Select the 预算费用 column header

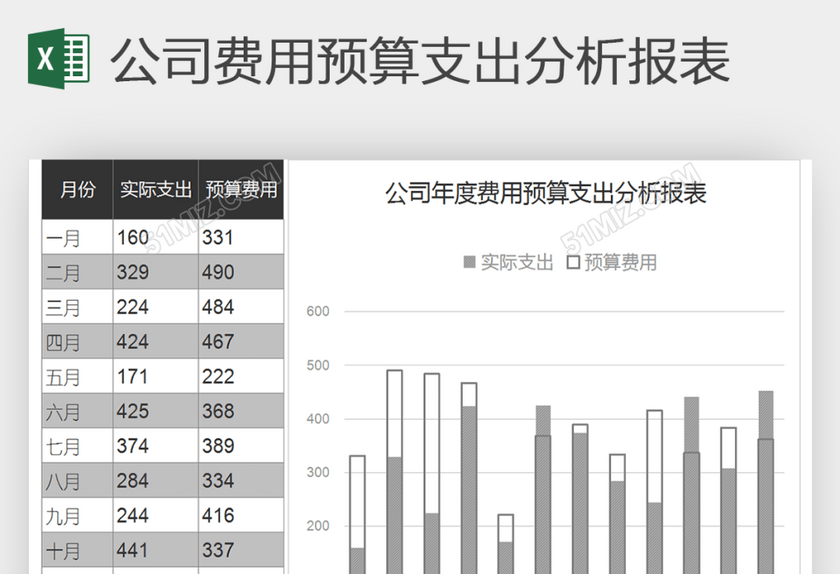241,190
